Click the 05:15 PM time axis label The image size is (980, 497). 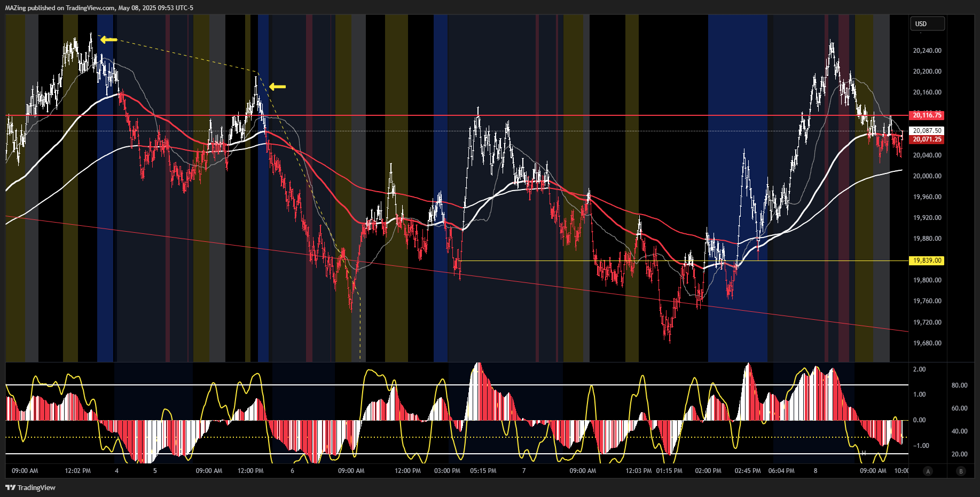(x=483, y=471)
